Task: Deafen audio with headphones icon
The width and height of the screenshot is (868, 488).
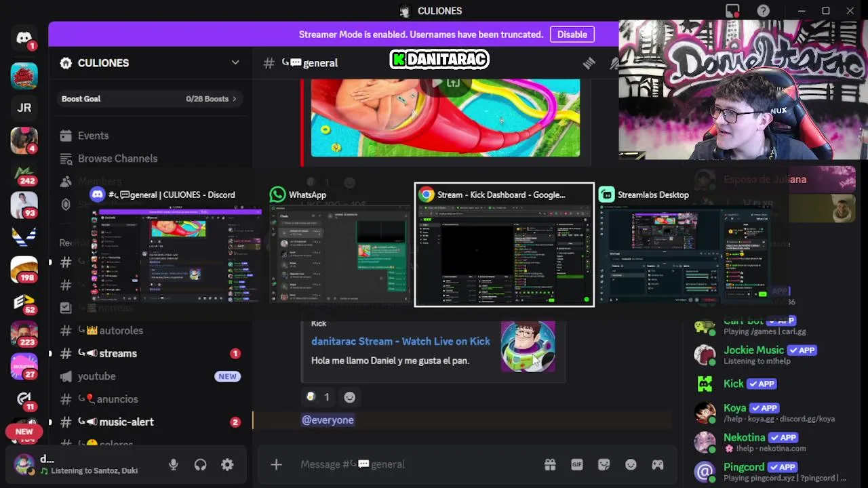Action: (x=200, y=464)
